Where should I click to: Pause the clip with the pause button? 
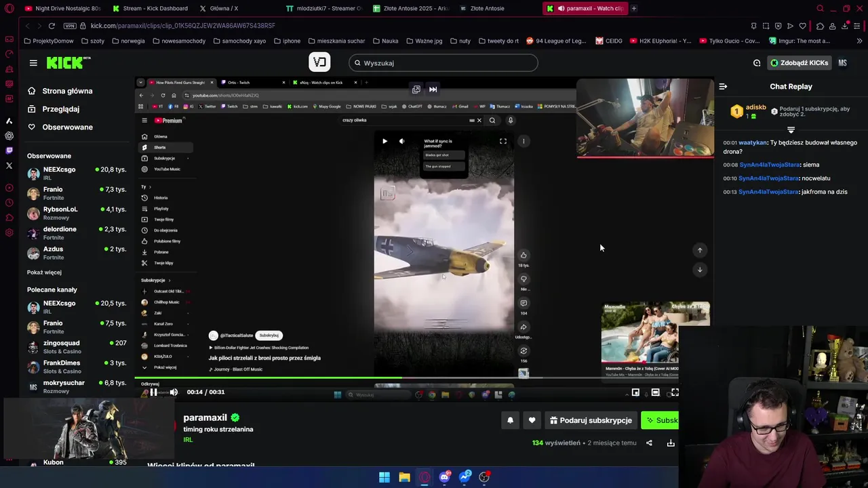pos(154,392)
